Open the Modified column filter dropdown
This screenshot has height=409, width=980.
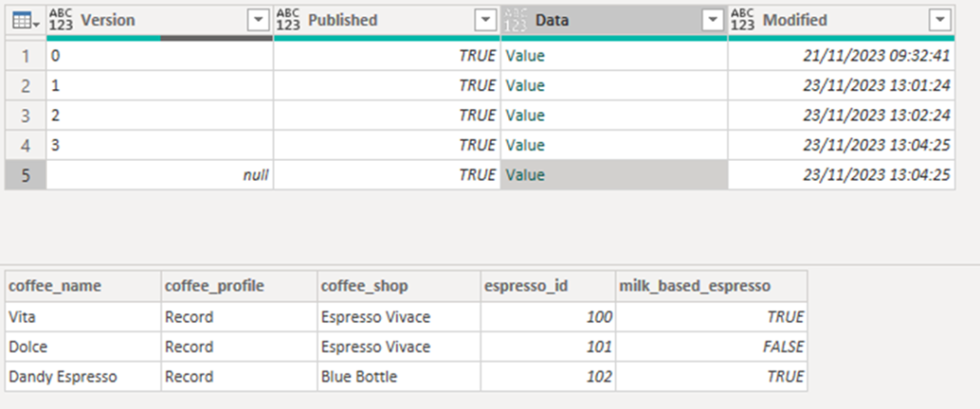(x=940, y=21)
